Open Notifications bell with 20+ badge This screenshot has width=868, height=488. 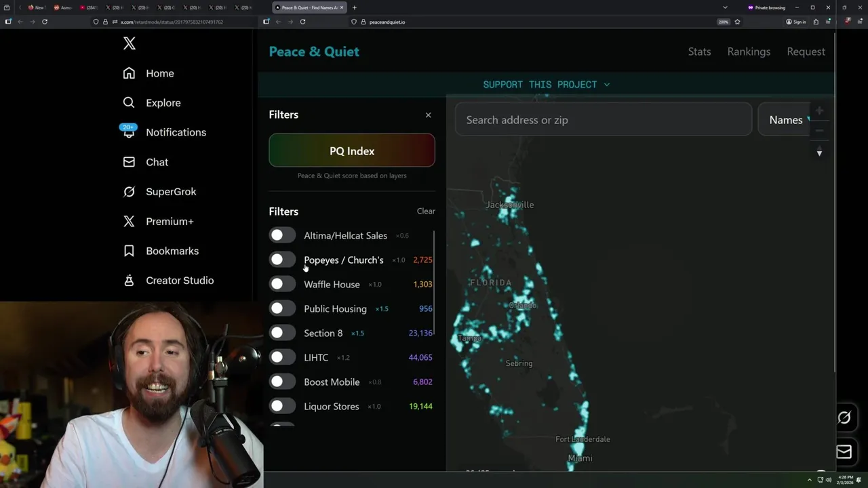129,131
